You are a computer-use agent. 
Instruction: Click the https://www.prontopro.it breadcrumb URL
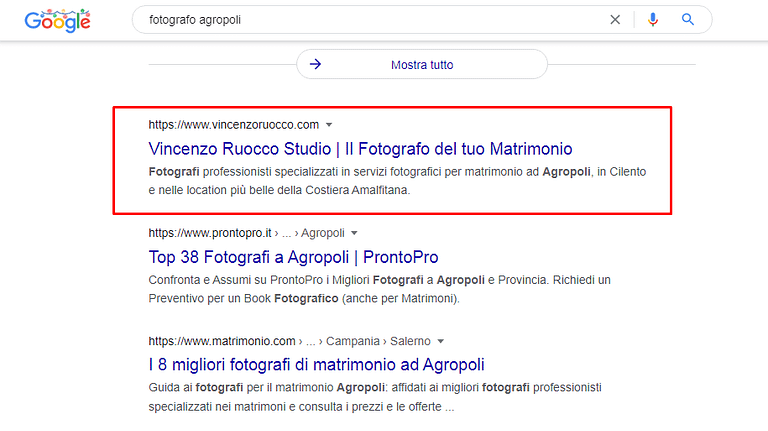tap(246, 233)
